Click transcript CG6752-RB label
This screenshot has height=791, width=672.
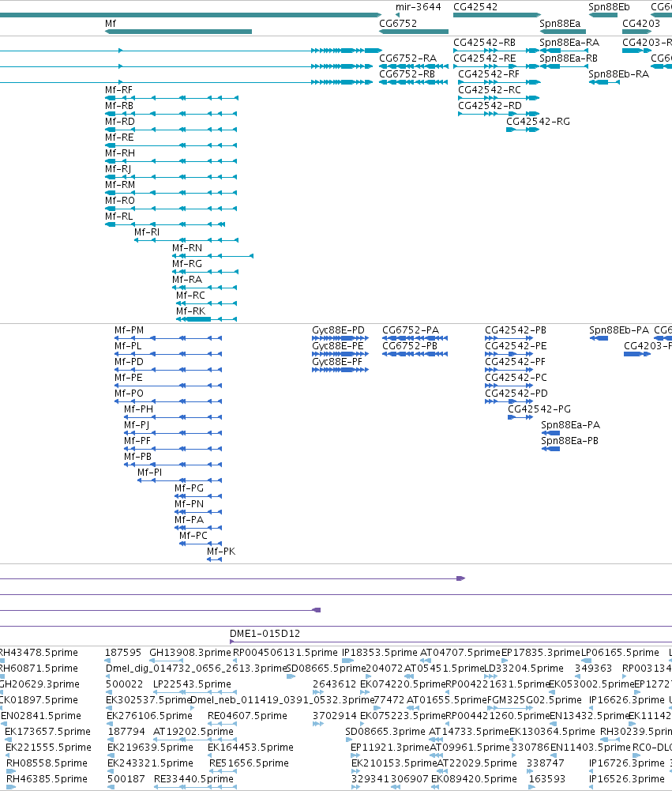(x=407, y=74)
